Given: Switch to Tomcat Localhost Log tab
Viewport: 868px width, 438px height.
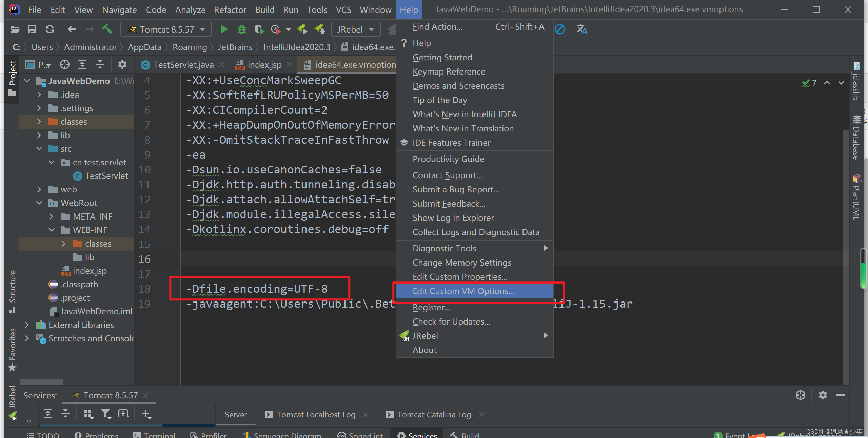Looking at the screenshot, I should pyautogui.click(x=316, y=415).
